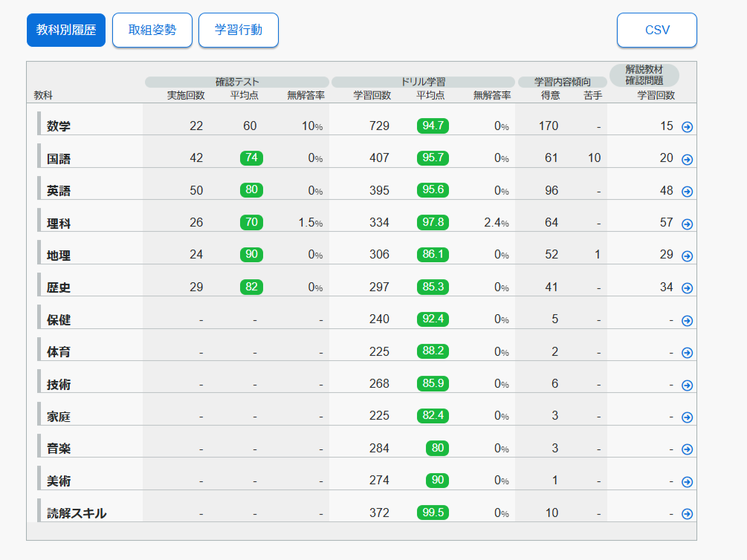This screenshot has width=747, height=560.
Task: Open details arrow for 読解スキル row
Action: tap(687, 514)
